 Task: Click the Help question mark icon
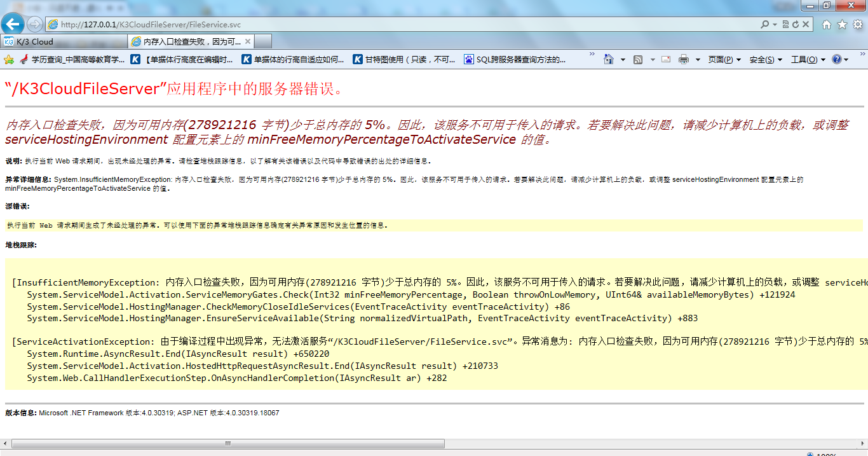pos(836,59)
